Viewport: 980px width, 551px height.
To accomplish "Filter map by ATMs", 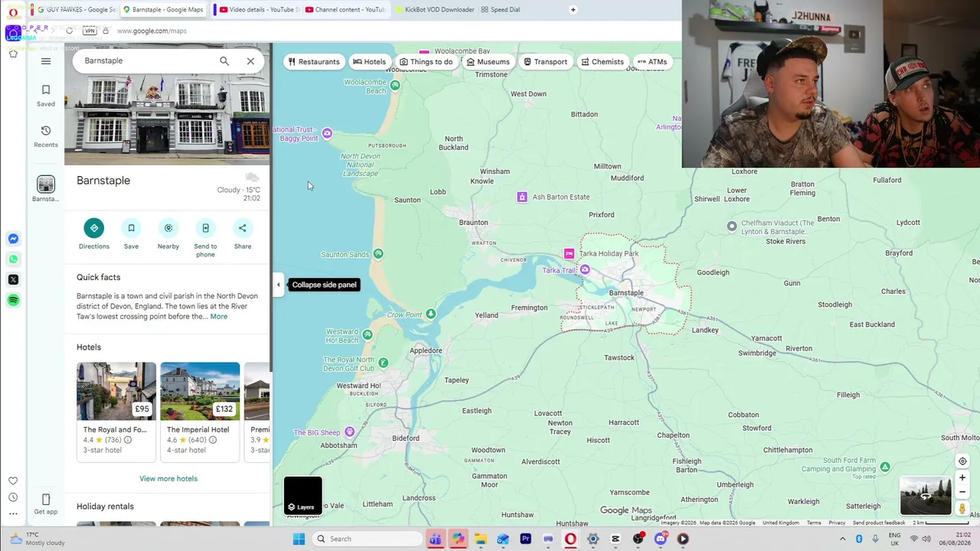I will (652, 62).
